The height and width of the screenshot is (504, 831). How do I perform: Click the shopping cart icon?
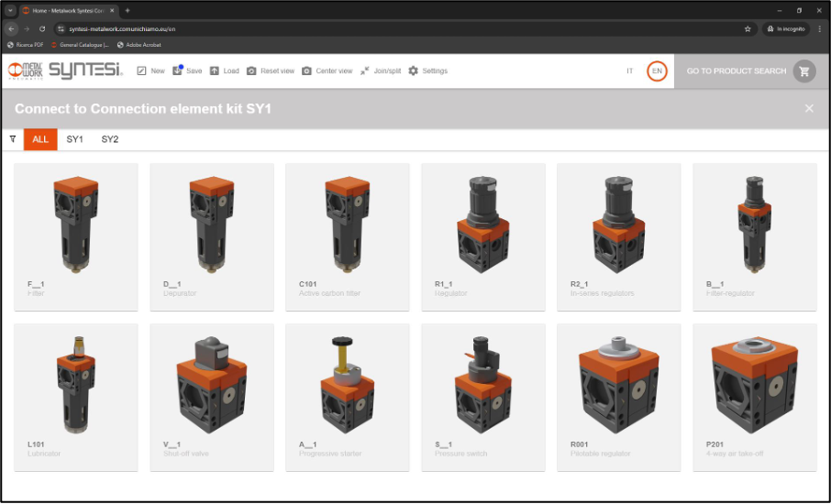804,71
